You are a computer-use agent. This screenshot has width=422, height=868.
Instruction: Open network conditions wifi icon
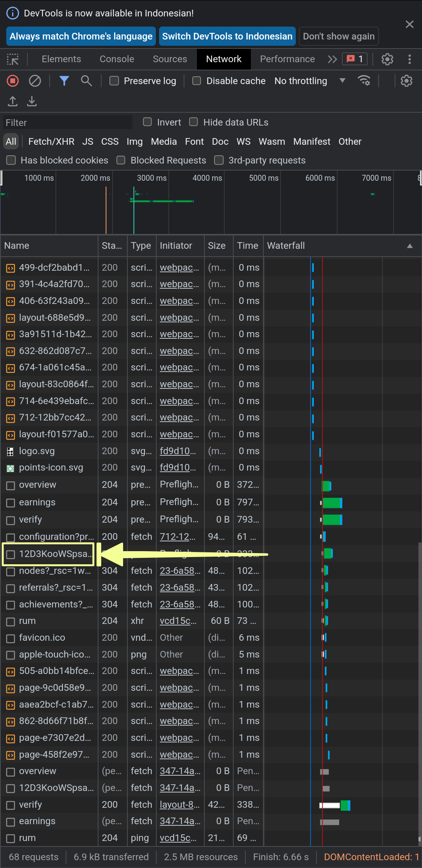pyautogui.click(x=364, y=81)
